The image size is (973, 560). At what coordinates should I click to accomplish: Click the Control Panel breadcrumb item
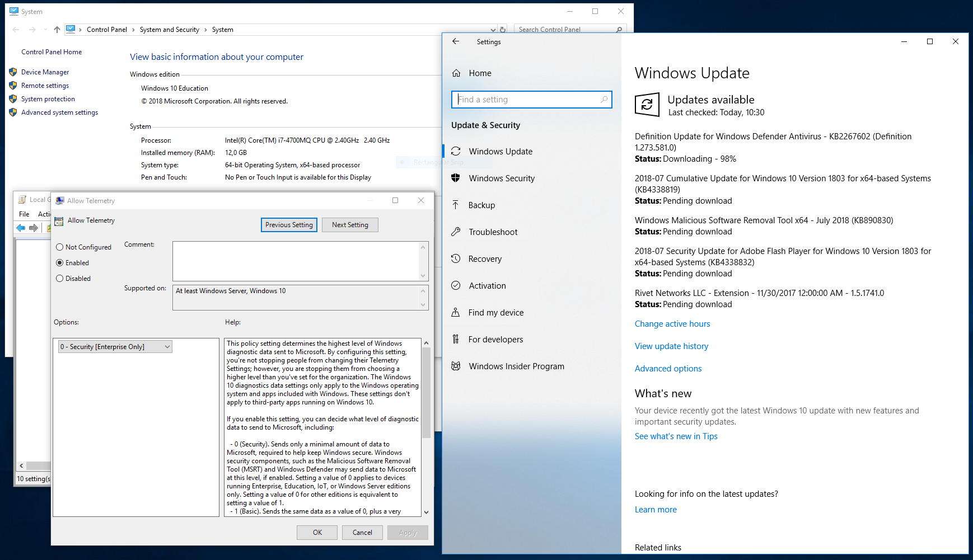coord(107,30)
